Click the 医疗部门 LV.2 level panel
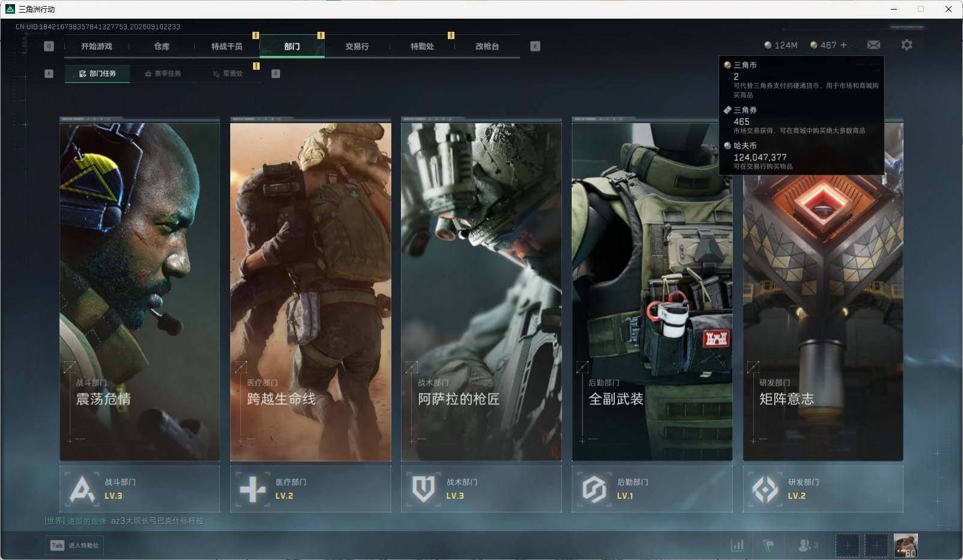The width and height of the screenshot is (963, 560). 310,489
